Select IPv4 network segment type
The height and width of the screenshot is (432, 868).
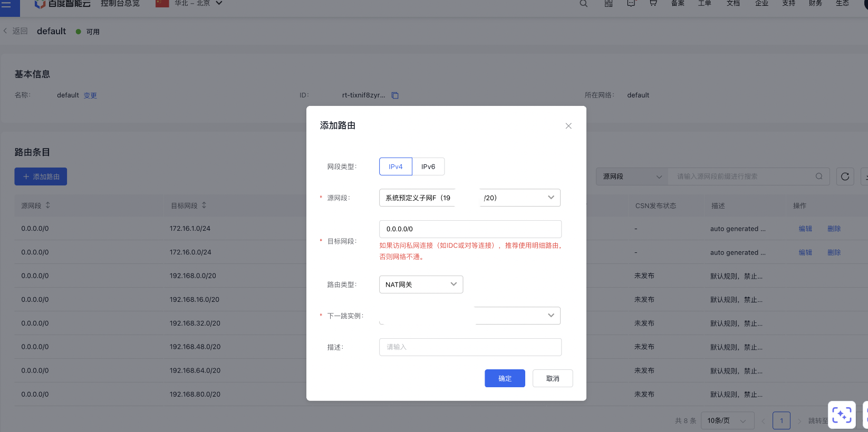tap(396, 166)
